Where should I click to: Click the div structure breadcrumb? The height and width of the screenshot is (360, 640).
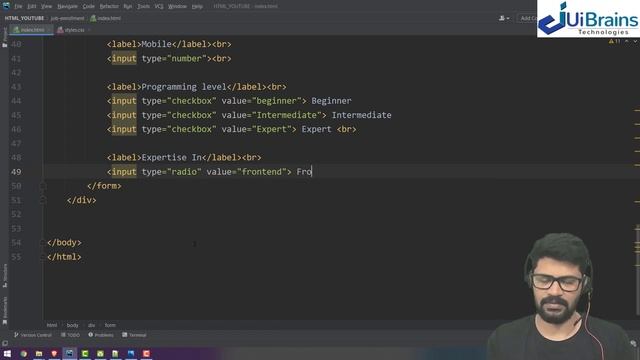(x=91, y=325)
